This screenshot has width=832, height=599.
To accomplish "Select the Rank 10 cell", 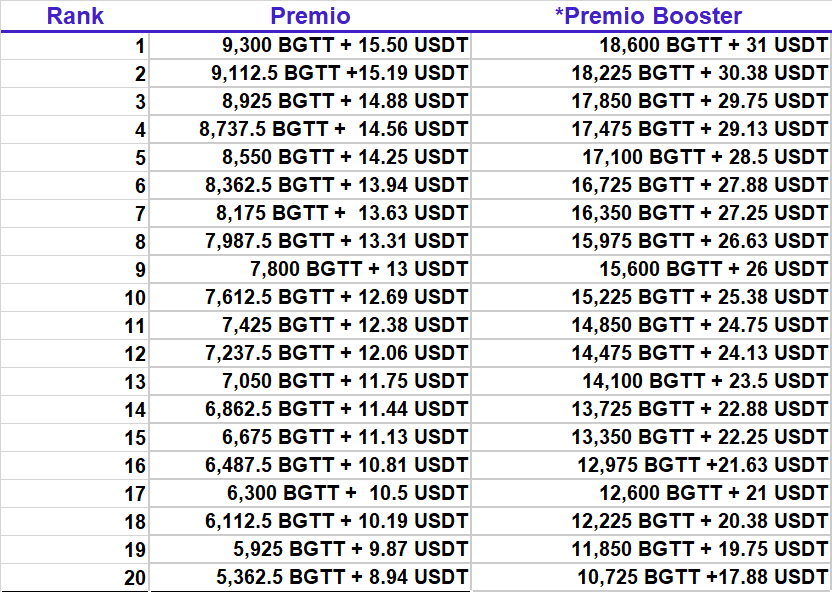I will point(75,298).
